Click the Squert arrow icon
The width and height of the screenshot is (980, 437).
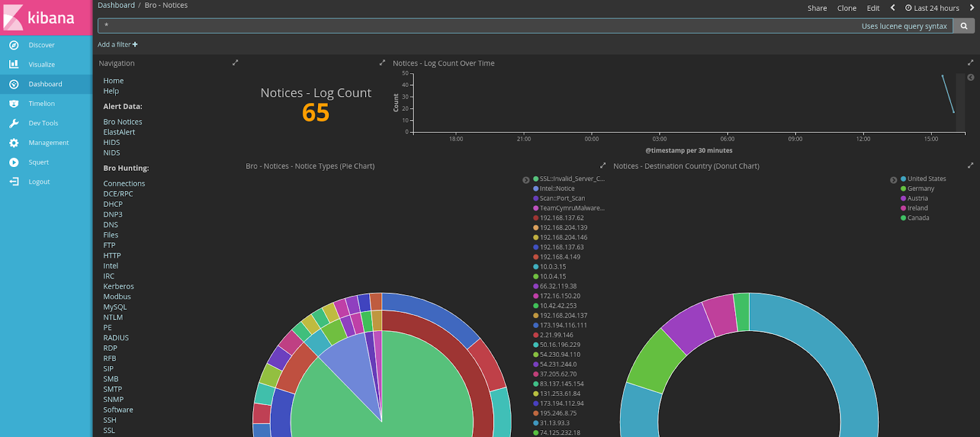tap(14, 162)
